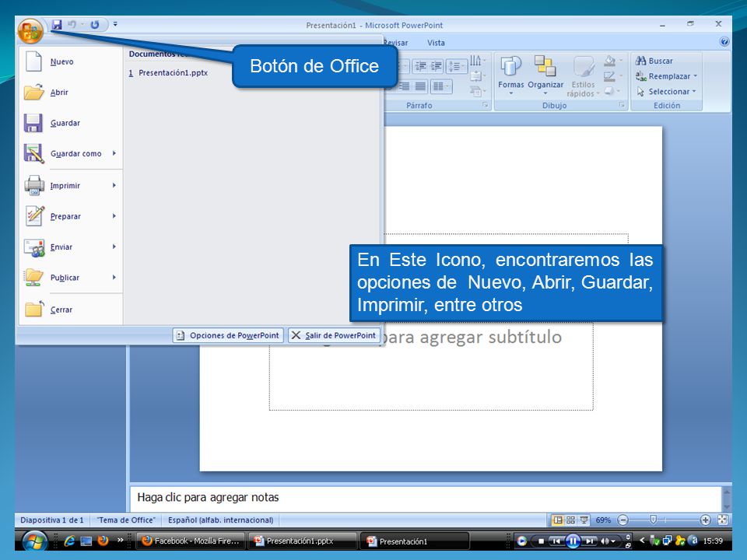Expand the Guardar como submenu arrow
Screen dimensions: 747x560
[x=114, y=153]
